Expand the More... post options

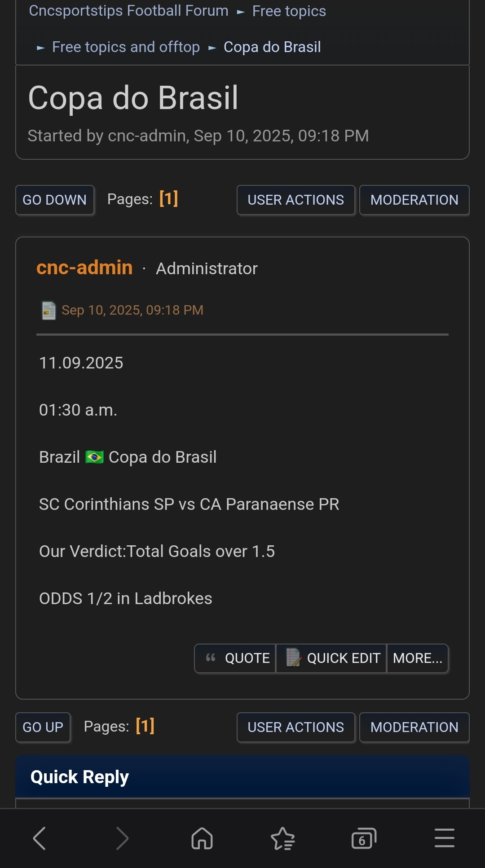point(417,658)
